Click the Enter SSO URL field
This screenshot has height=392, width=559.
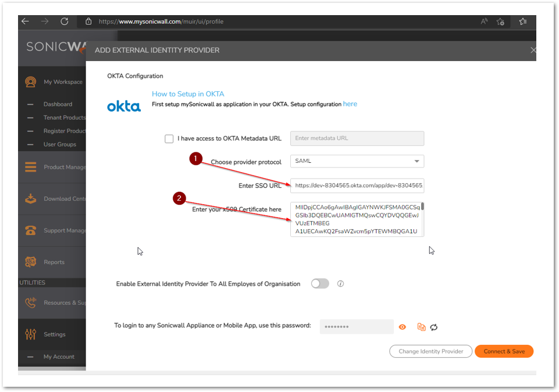(357, 186)
